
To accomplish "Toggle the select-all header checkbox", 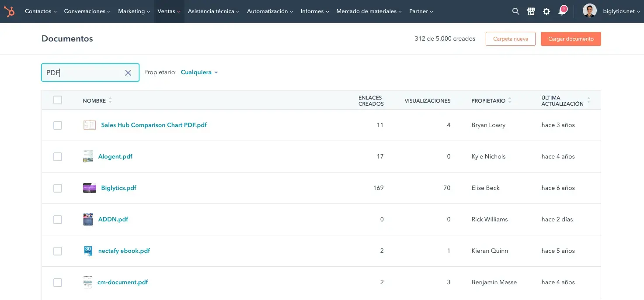I will 58,100.
